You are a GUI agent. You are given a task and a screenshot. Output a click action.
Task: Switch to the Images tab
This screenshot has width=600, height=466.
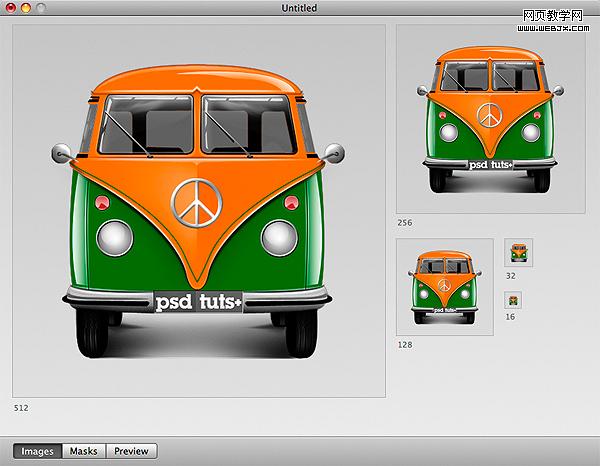(38, 451)
